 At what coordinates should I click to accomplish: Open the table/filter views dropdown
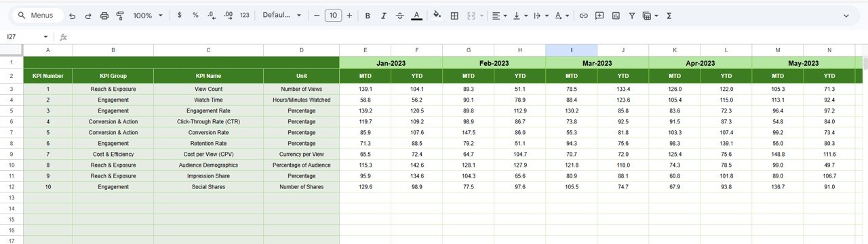click(650, 15)
